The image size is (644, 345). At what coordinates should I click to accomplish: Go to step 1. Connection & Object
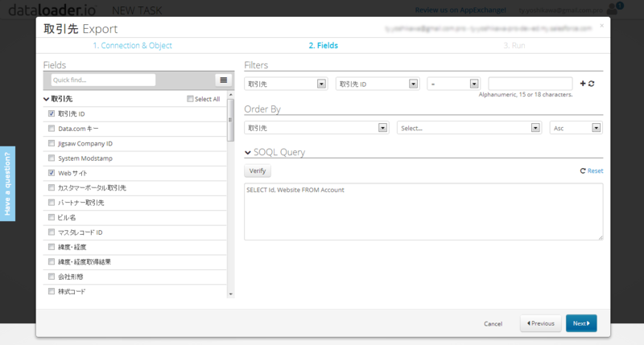tap(132, 46)
